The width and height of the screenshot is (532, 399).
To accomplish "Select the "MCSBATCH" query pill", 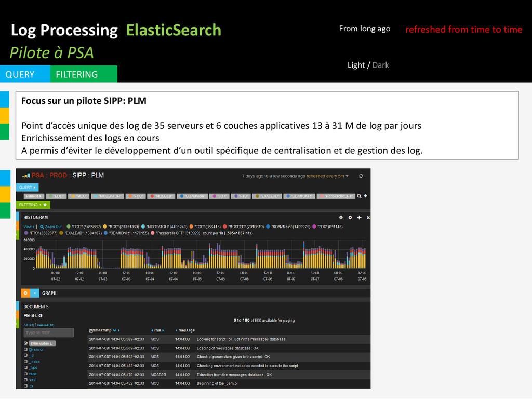I will click(x=108, y=196).
